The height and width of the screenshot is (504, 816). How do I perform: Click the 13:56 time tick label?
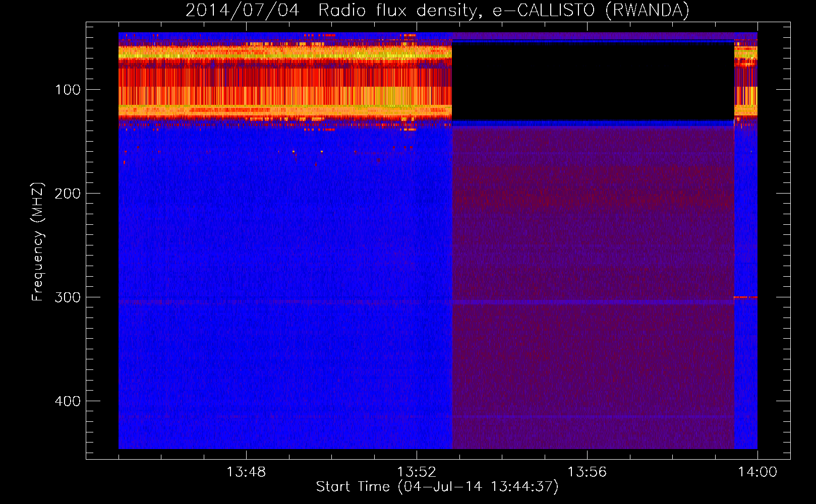click(587, 472)
